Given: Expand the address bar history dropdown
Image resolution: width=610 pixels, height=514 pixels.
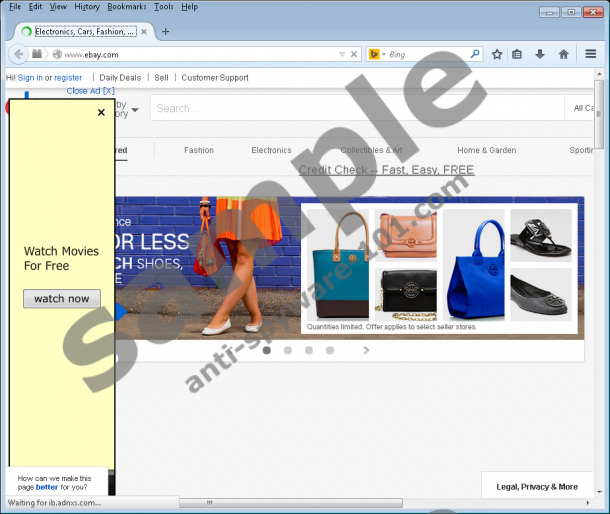Looking at the screenshot, I should [341, 54].
